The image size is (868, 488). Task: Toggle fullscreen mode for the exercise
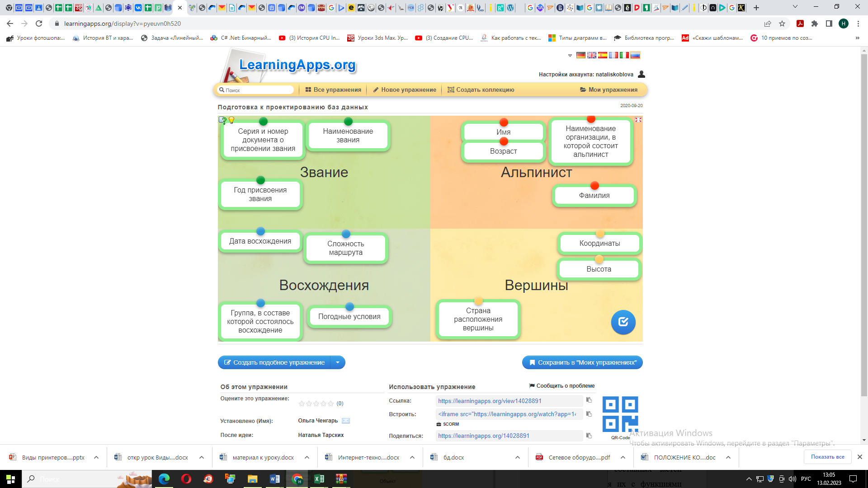638,120
